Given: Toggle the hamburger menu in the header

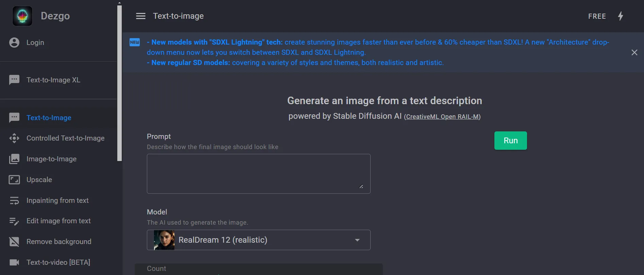Looking at the screenshot, I should tap(141, 16).
